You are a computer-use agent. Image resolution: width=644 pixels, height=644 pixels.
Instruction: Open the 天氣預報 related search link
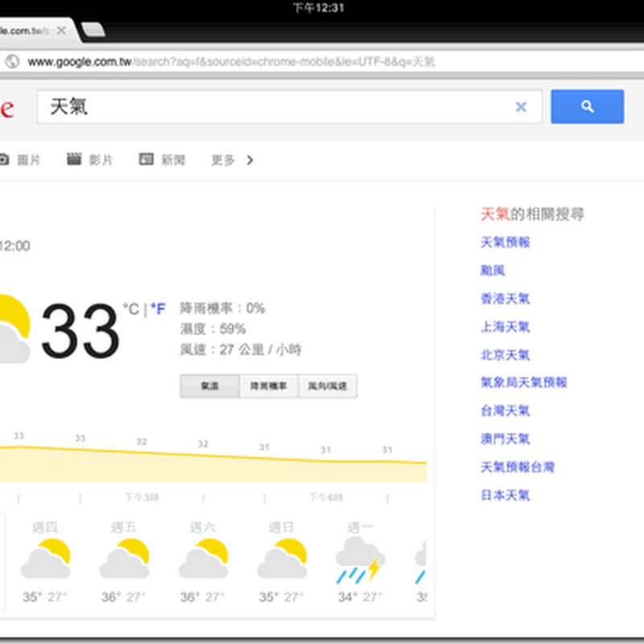[505, 242]
